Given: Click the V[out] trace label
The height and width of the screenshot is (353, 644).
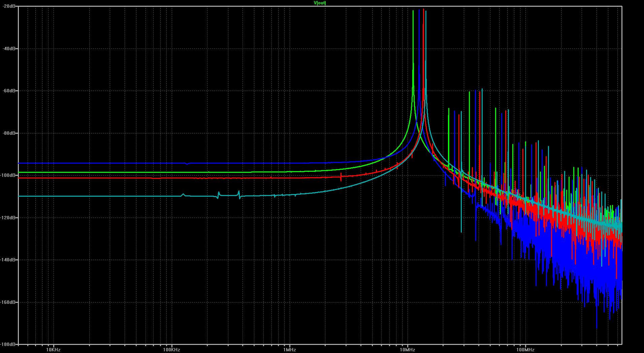Looking at the screenshot, I should point(320,3).
